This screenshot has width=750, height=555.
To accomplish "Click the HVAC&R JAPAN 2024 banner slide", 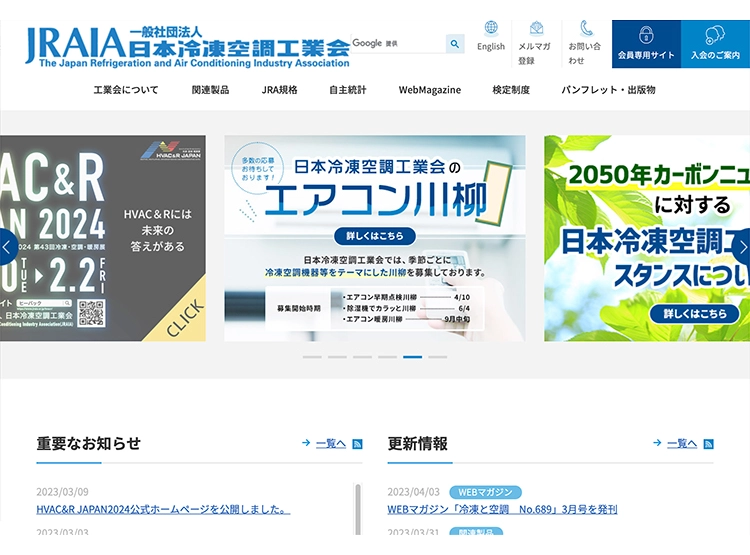I will click(x=103, y=238).
